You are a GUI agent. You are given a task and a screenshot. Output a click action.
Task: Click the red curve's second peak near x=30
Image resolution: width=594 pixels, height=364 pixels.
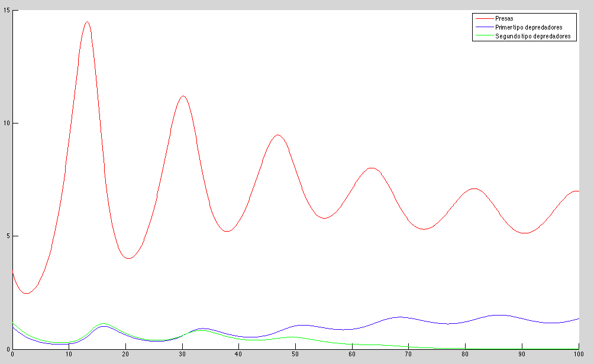pyautogui.click(x=183, y=96)
